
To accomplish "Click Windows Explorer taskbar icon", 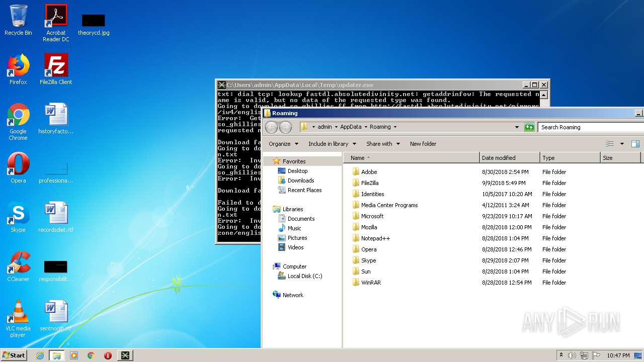I will tap(56, 355).
